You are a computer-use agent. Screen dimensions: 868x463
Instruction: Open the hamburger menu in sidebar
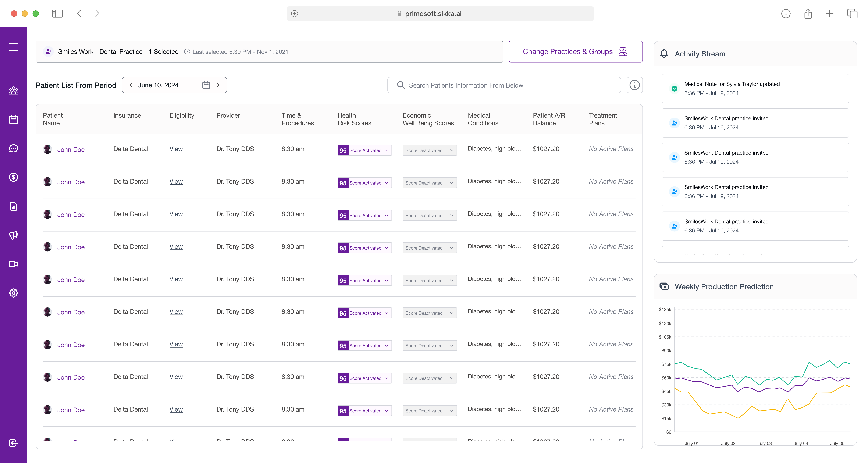(14, 47)
